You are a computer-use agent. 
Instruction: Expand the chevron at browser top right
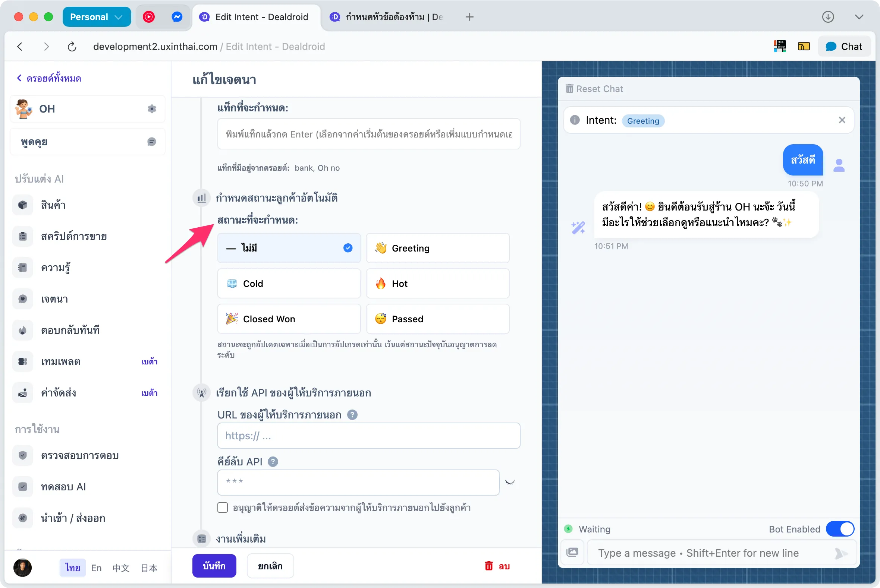tap(859, 17)
